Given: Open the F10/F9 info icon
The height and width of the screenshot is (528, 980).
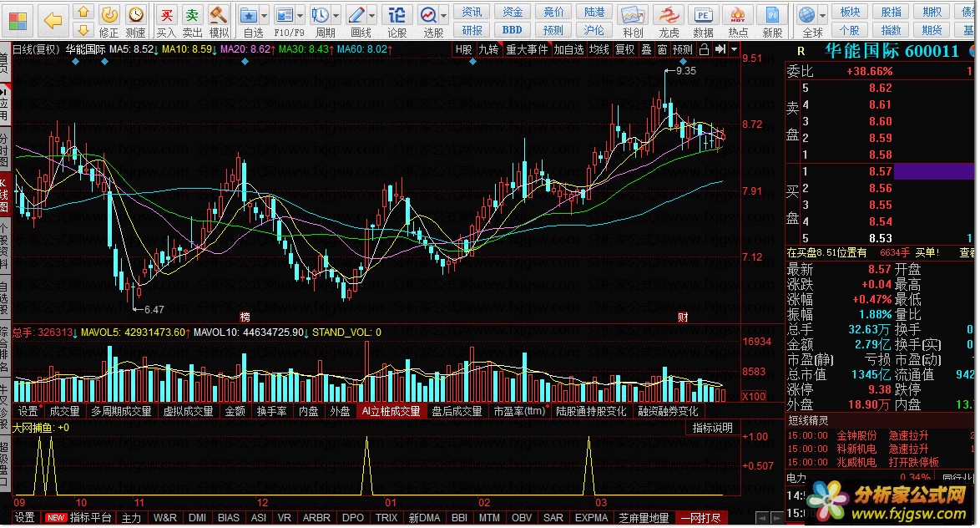Looking at the screenshot, I should 285,15.
